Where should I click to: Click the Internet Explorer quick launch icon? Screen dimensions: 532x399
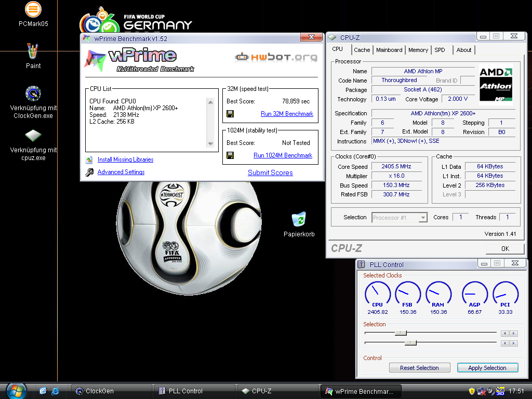click(x=55, y=391)
